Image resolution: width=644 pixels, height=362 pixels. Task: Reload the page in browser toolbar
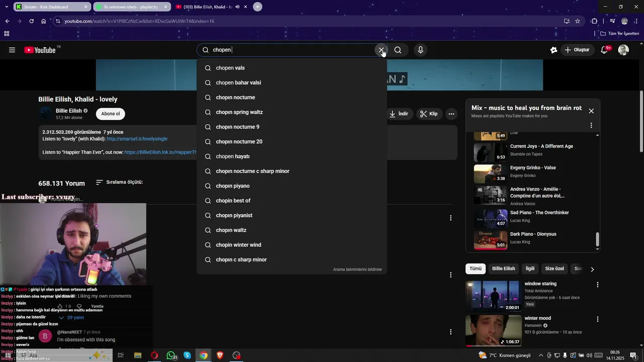tap(31, 21)
